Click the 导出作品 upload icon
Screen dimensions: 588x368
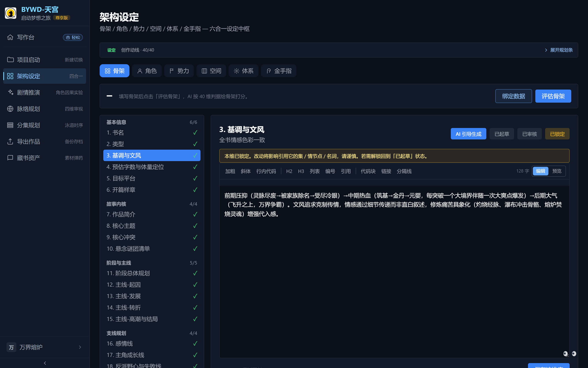coord(10,141)
